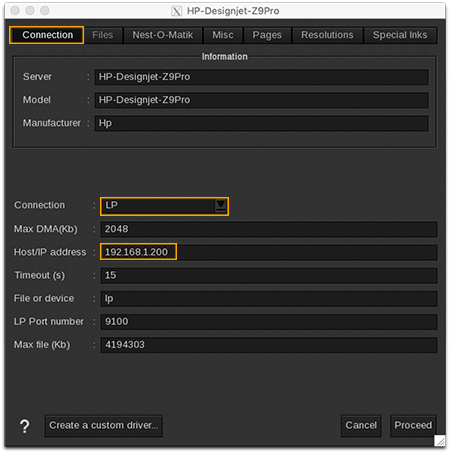The width and height of the screenshot is (450, 453).
Task: Open the Resolutions tab
Action: (327, 35)
